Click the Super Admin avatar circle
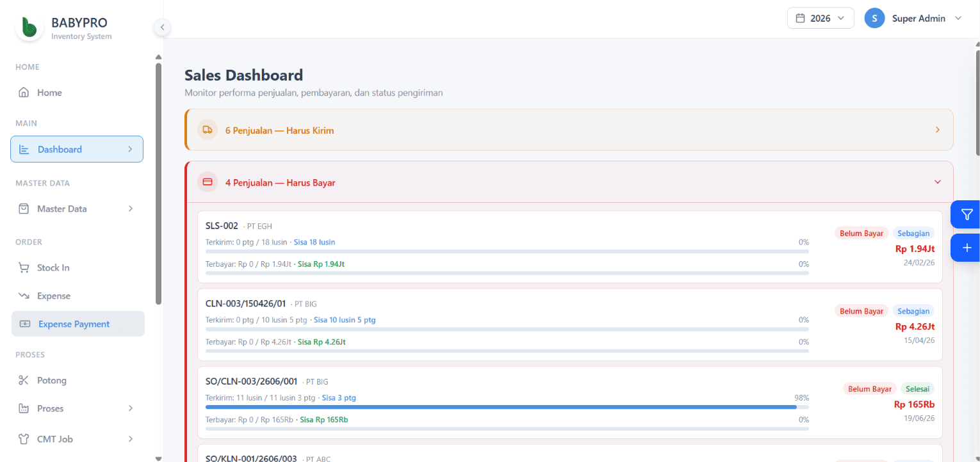This screenshot has height=462, width=980. coord(874,18)
